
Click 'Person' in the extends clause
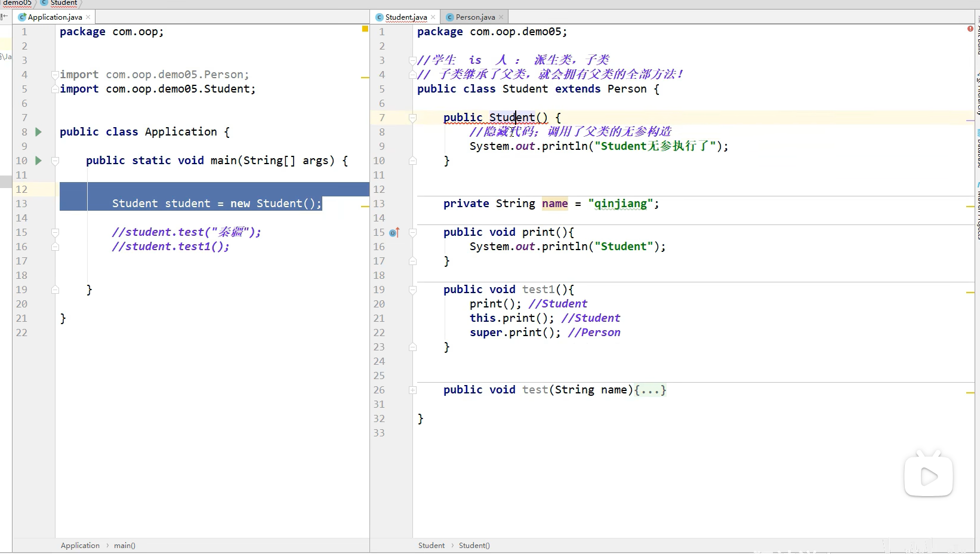coord(627,89)
